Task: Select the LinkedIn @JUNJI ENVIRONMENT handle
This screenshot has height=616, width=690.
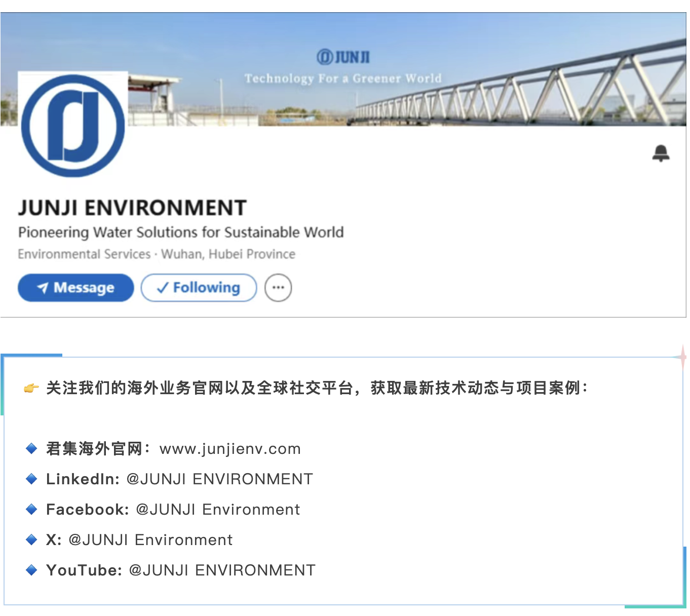Action: point(219,479)
